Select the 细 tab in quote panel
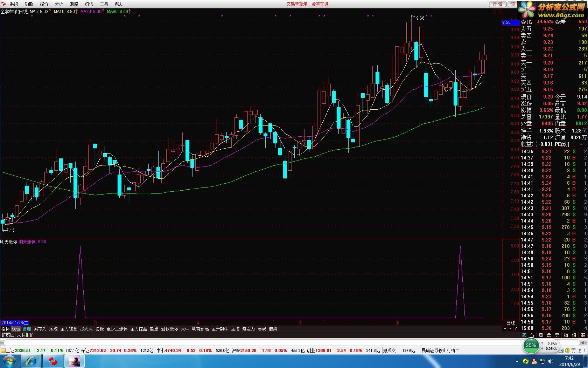Image resolution: width=588 pixels, height=368 pixels. [541, 335]
